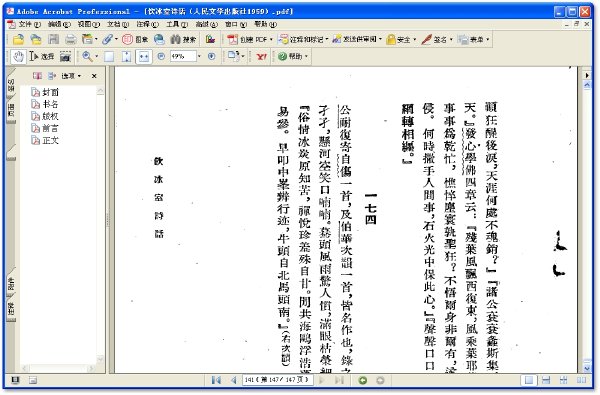Open the zoom percentage dropdown arrow
The height and width of the screenshot is (395, 600).
[199, 56]
